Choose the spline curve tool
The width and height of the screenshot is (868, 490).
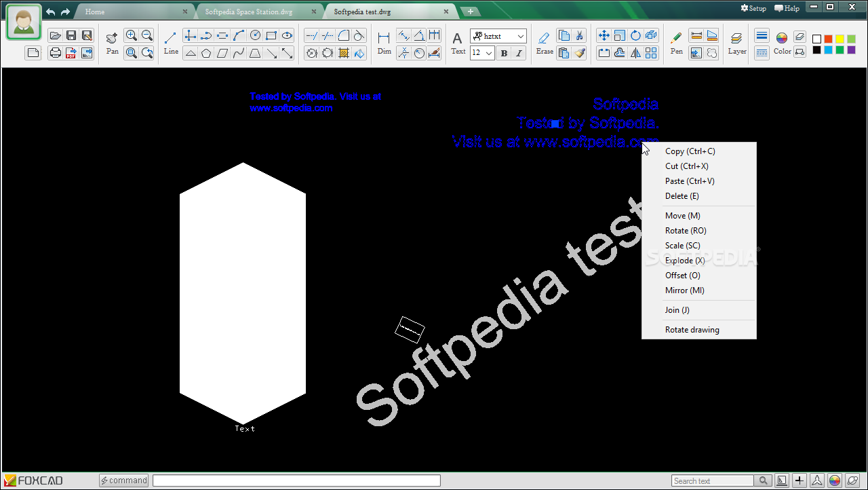point(239,53)
